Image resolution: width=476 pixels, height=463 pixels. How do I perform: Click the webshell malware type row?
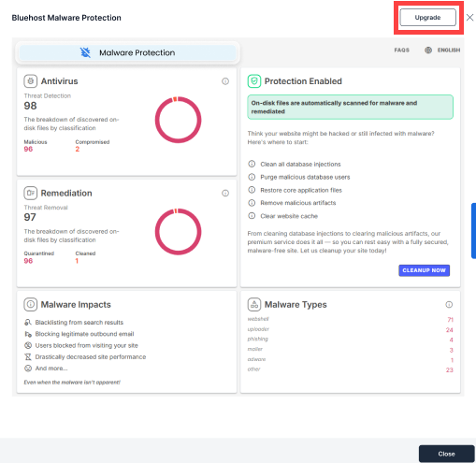pos(351,319)
